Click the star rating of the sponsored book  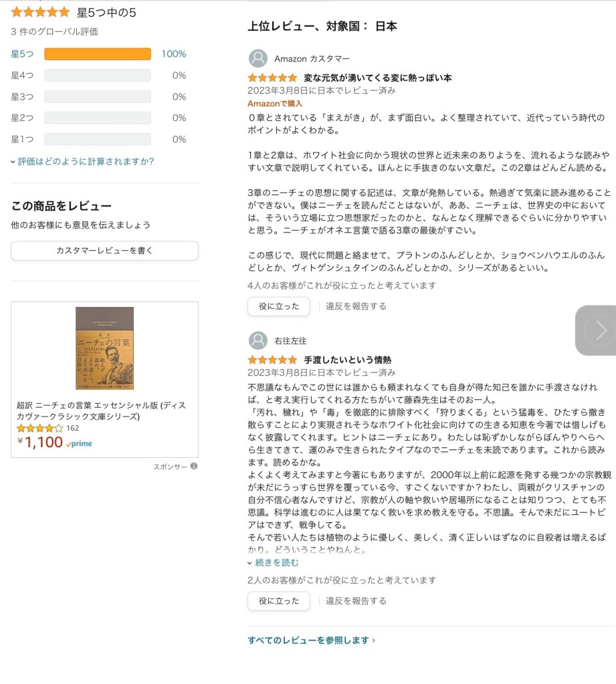pyautogui.click(x=40, y=428)
